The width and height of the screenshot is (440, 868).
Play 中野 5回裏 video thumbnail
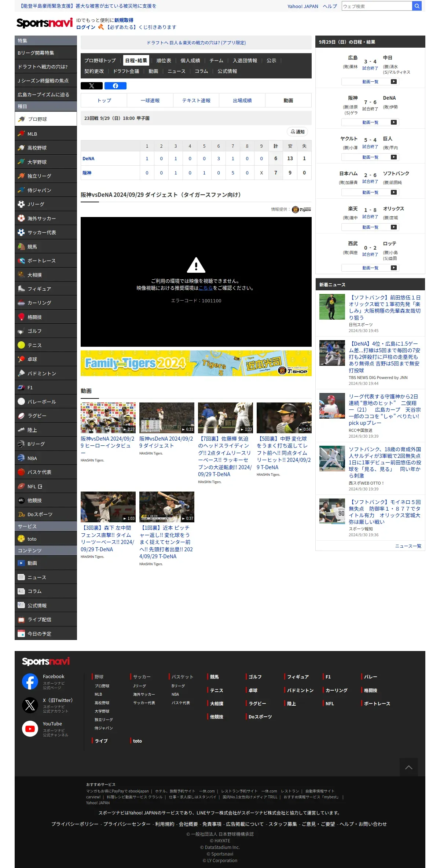click(284, 418)
